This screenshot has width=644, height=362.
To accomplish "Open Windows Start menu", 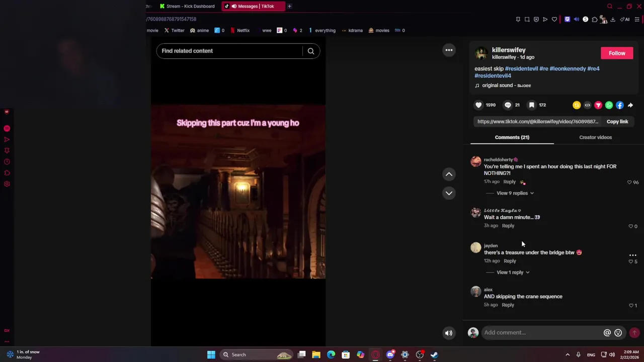I will 211,354.
